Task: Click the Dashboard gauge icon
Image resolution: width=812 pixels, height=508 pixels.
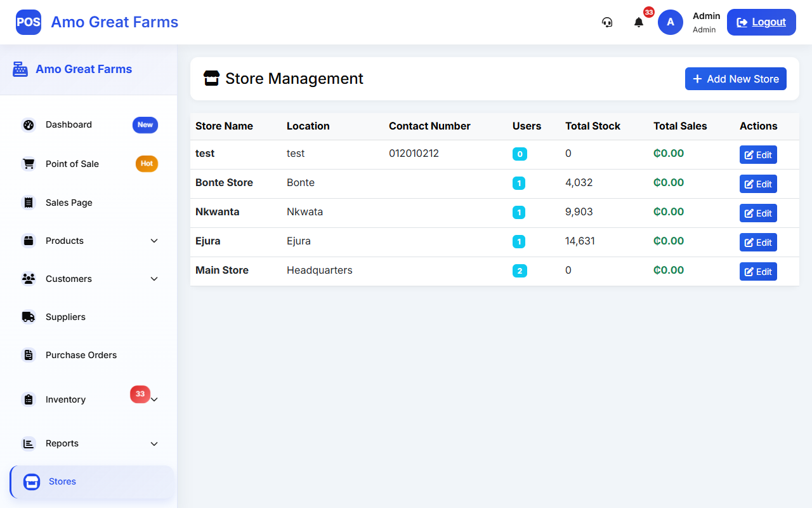Action: tap(29, 125)
